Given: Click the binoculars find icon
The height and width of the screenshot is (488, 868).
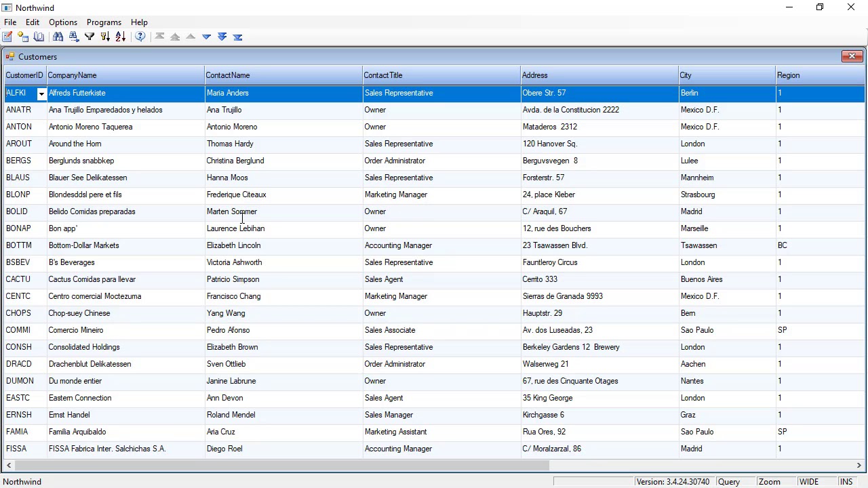Looking at the screenshot, I should tap(58, 37).
